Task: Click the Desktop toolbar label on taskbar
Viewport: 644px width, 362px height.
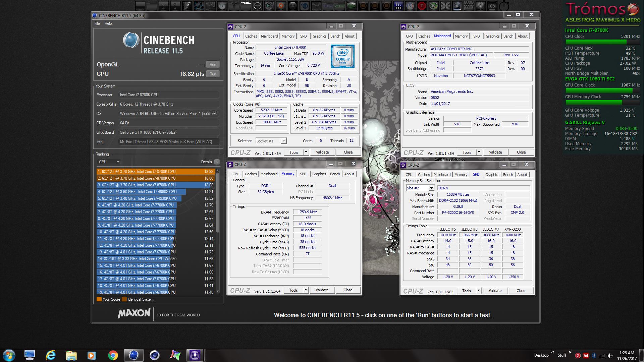Action: pyautogui.click(x=541, y=355)
